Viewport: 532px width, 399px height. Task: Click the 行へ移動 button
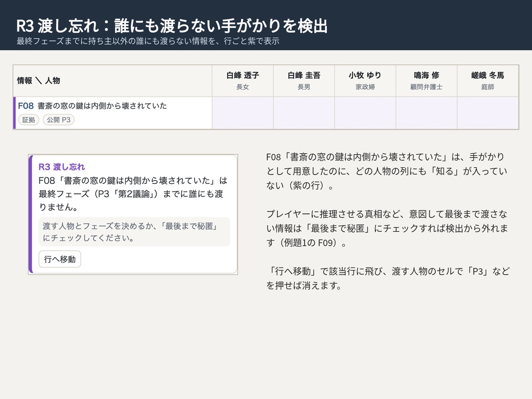tap(60, 259)
